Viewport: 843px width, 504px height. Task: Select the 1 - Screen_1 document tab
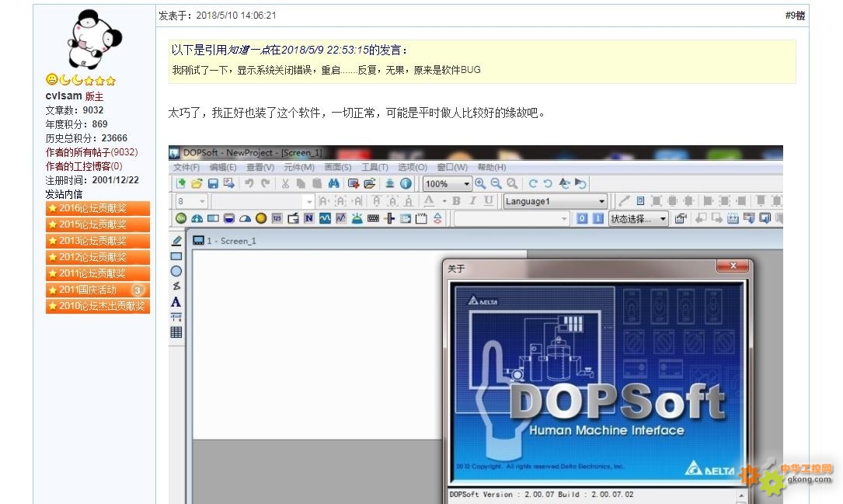pyautogui.click(x=225, y=241)
